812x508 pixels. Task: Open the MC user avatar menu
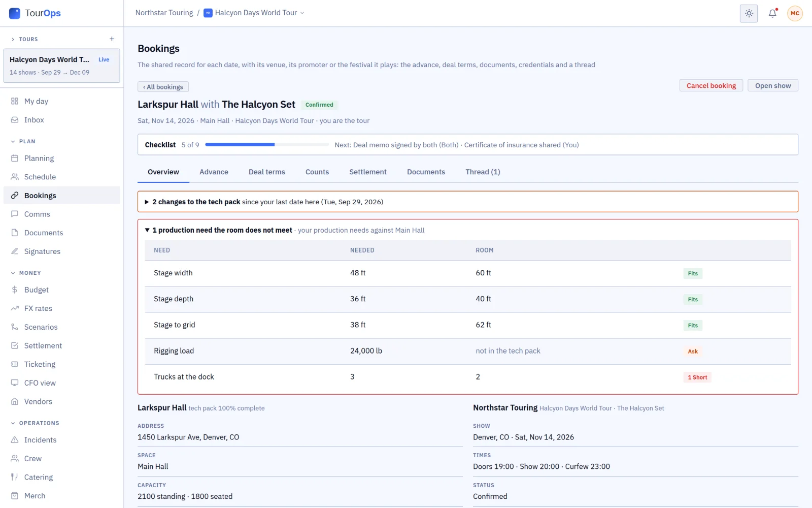point(795,13)
